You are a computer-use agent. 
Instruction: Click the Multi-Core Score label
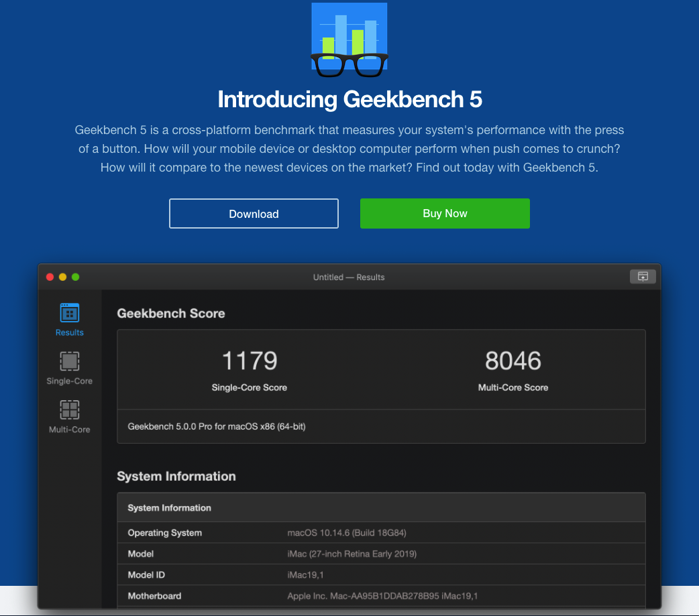513,387
